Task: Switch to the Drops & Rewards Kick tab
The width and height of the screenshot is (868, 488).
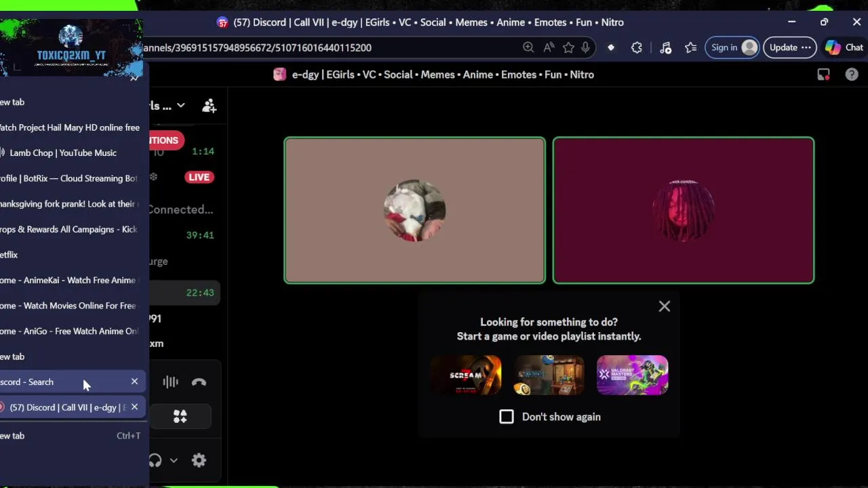Action: tap(71, 229)
